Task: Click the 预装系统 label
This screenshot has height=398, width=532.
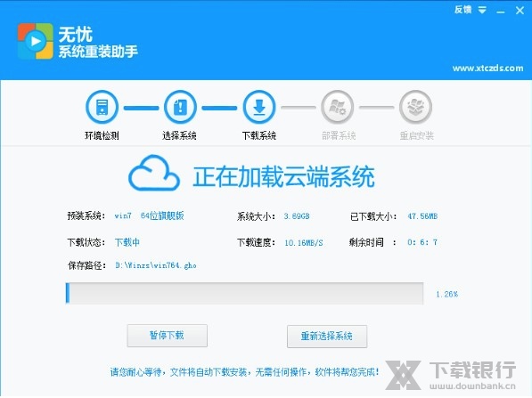Action: point(86,215)
